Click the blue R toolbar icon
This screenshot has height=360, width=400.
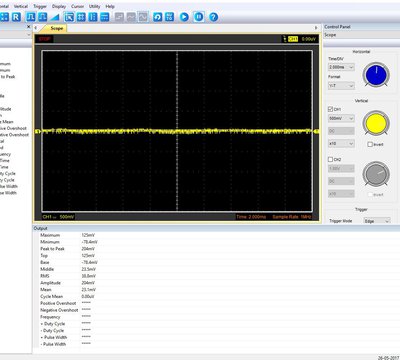click(16, 17)
